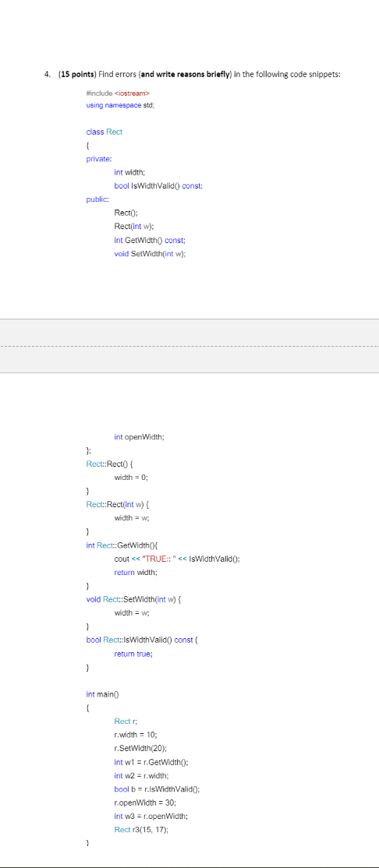Screen dimensions: 379x868
Task: Click 'Rect::Rect(int w) {' definition line
Action: [118, 504]
